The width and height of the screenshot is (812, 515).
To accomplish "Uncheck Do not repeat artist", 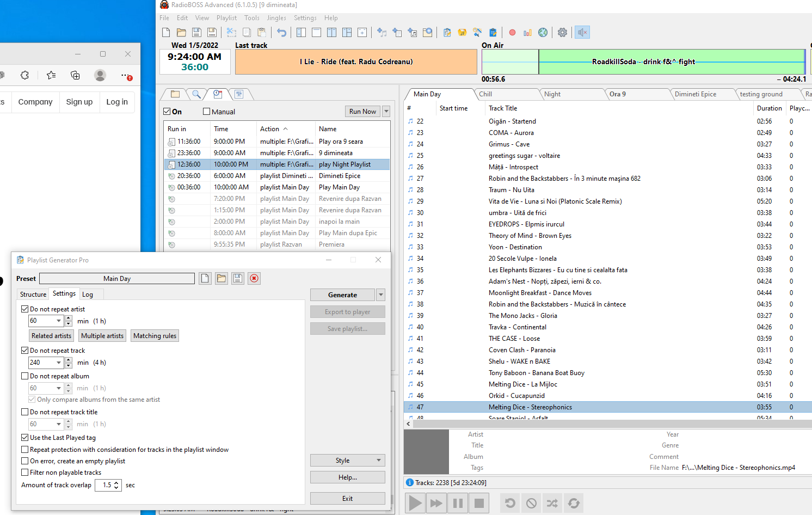I will coord(25,309).
